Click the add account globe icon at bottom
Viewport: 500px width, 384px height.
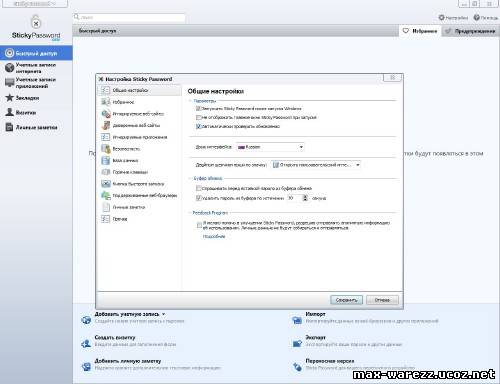pos(86,320)
